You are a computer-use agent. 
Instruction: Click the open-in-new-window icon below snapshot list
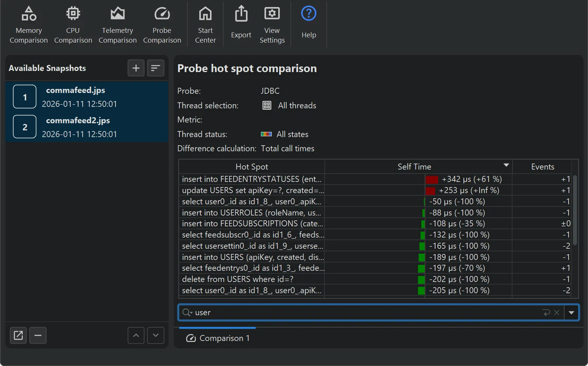pos(18,335)
